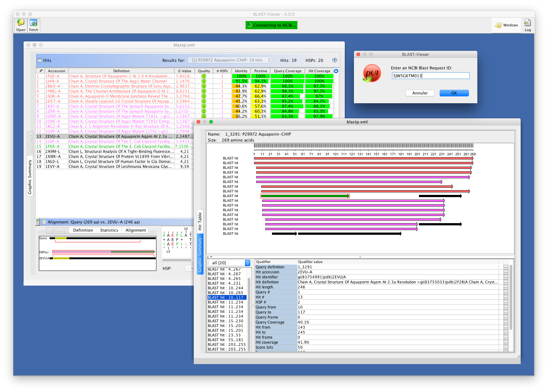Click the HSP(s) bar in the HSP map
The image size is (548, 392).
click(x=104, y=252)
